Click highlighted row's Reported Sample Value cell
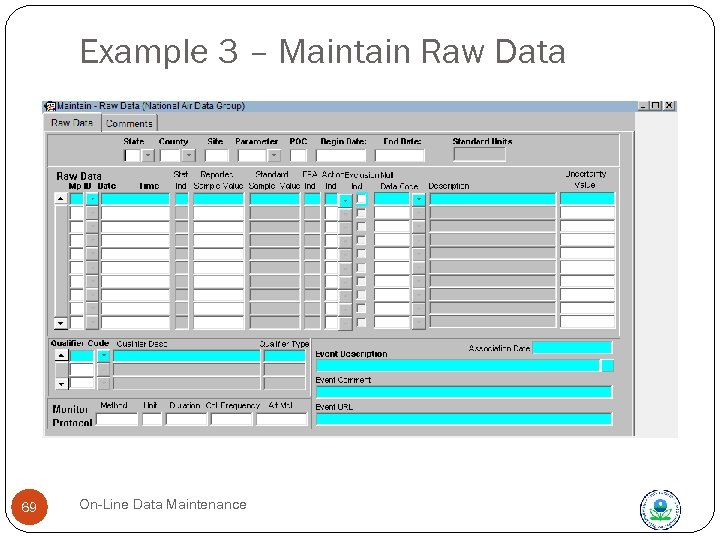Screen dimensions: 720x540 219,199
